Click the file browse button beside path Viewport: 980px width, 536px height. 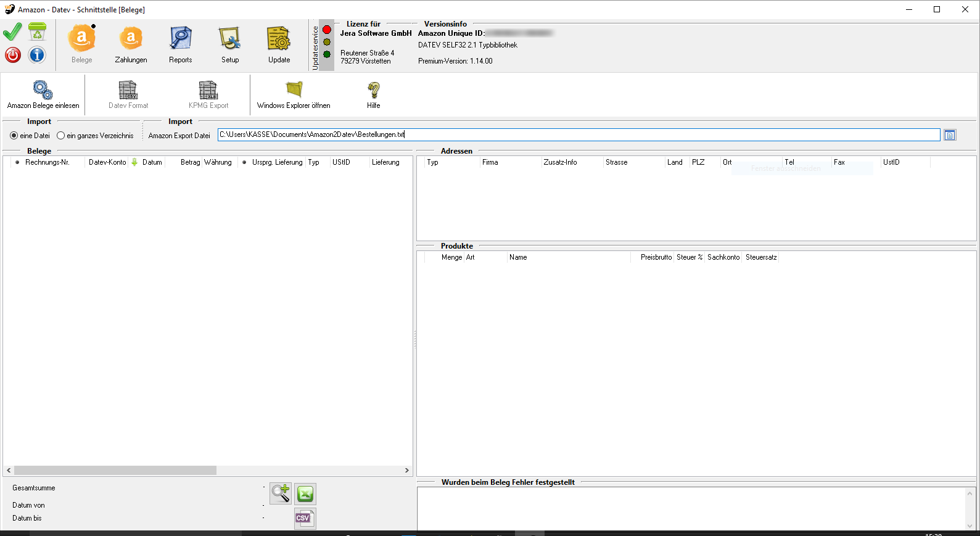(950, 135)
